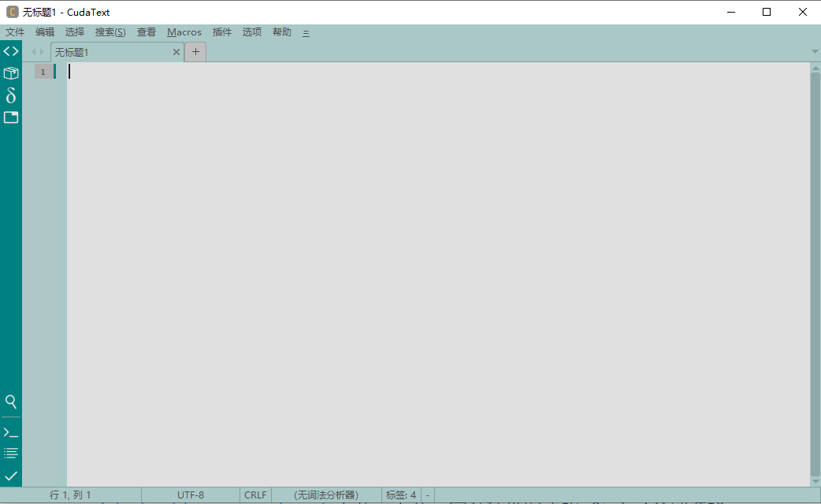Open the Tabs list sidebar panel
The width and height of the screenshot is (821, 504).
click(11, 117)
